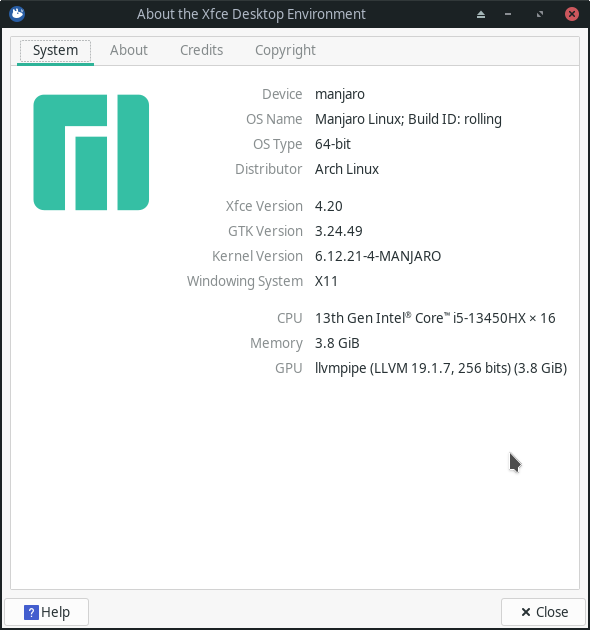The image size is (590, 630).
Task: Click the Memory value '3.8 GiB'
Action: tap(337, 344)
